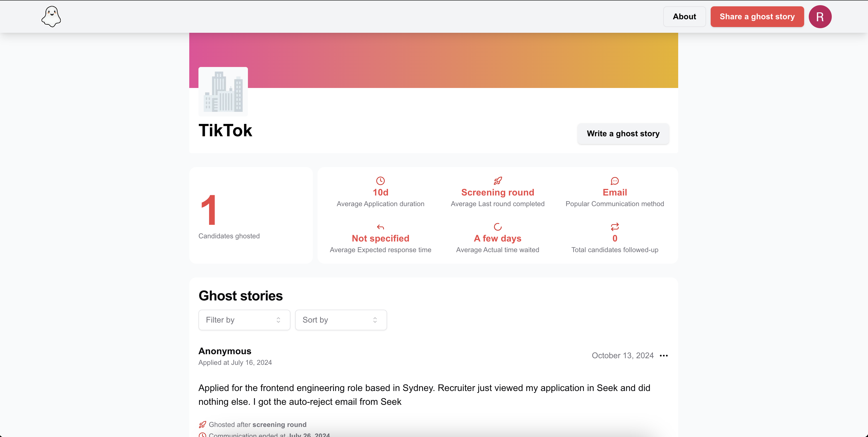The height and width of the screenshot is (437, 868).
Task: Click the Total candidates followed-up label
Action: pos(615,250)
